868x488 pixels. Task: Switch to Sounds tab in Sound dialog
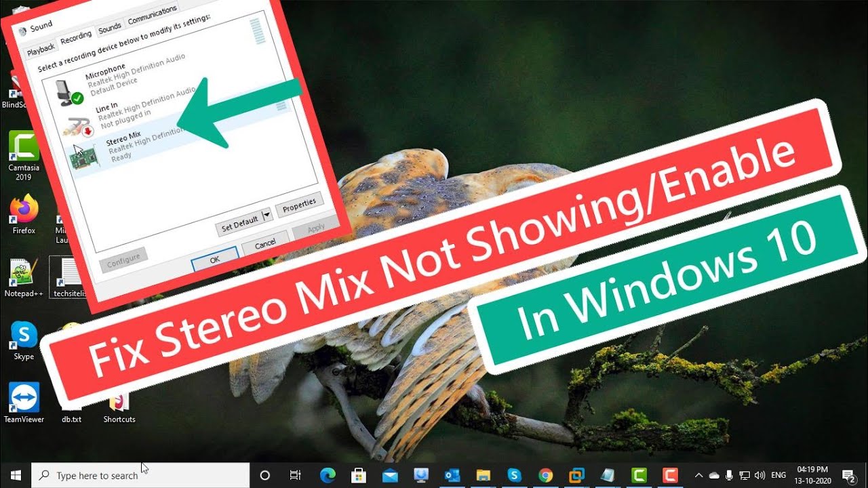pyautogui.click(x=110, y=28)
